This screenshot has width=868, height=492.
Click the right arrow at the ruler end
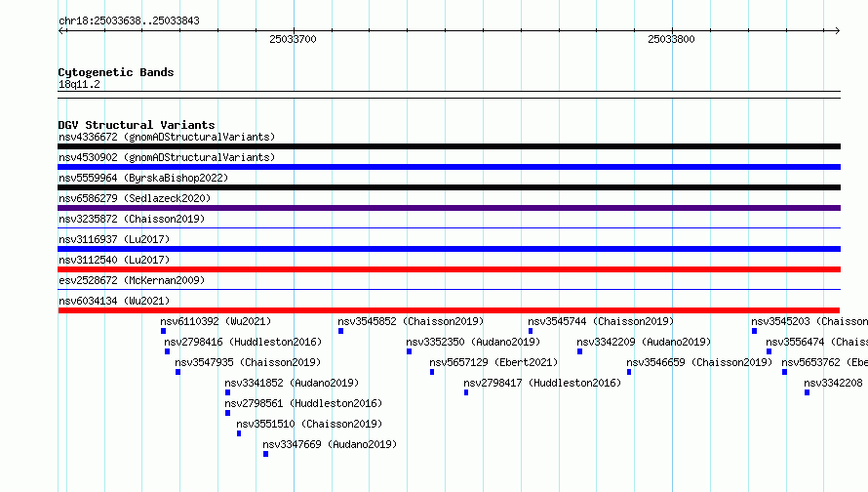pos(837,30)
